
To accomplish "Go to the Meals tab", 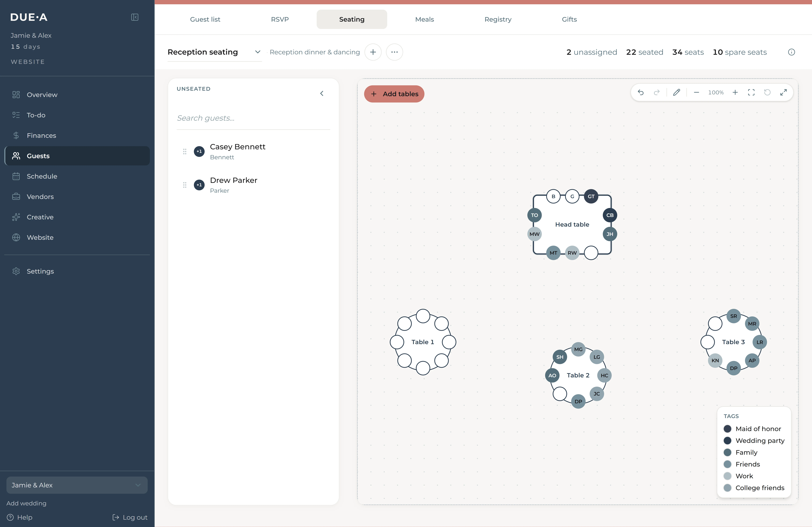I will [x=424, y=19].
